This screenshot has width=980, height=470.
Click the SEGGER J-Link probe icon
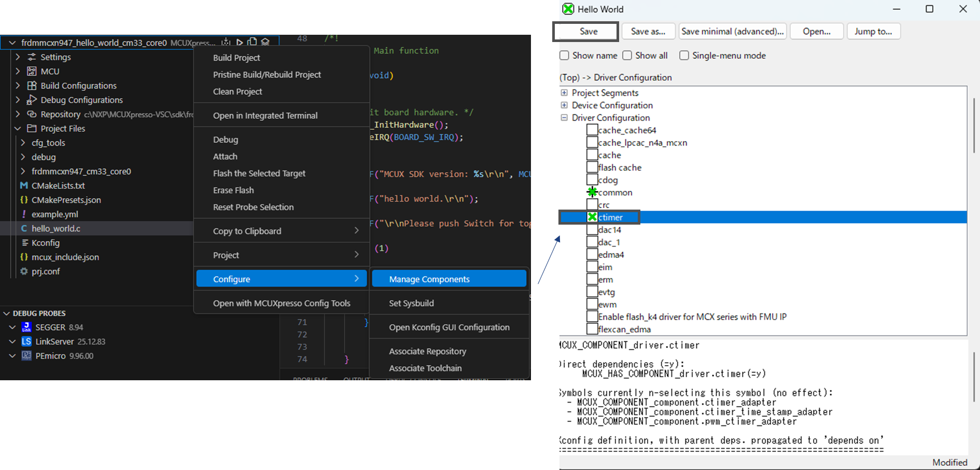pos(26,327)
